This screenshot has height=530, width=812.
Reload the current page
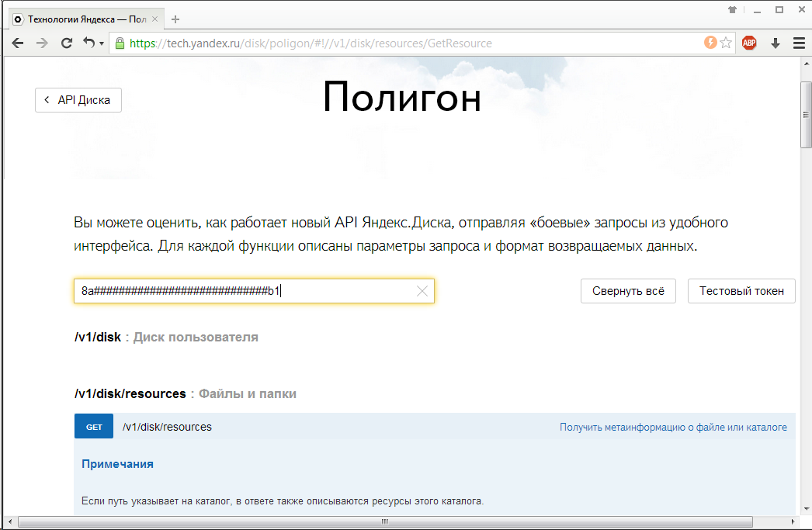(x=66, y=43)
